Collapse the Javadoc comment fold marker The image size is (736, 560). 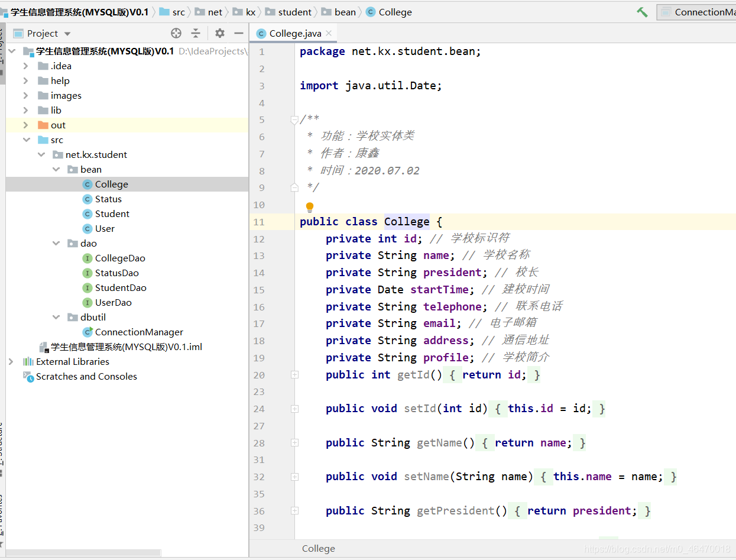coord(294,120)
